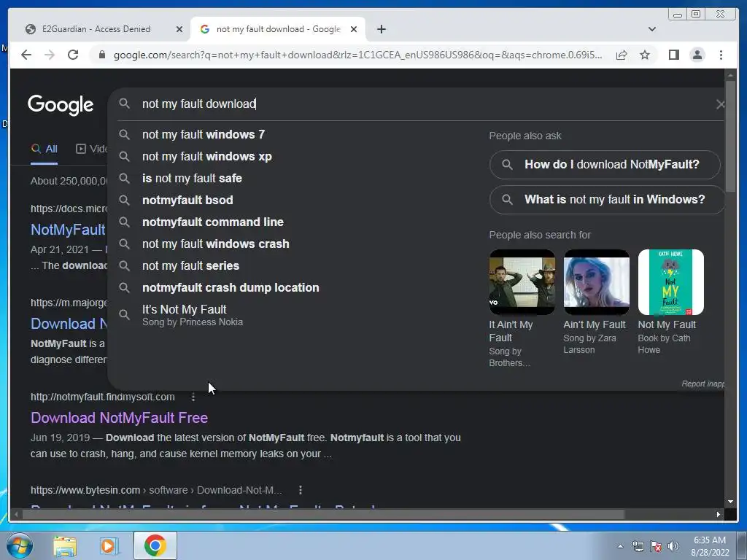This screenshot has height=560, width=747.
Task: Click into the Google search input field
Action: 419,104
